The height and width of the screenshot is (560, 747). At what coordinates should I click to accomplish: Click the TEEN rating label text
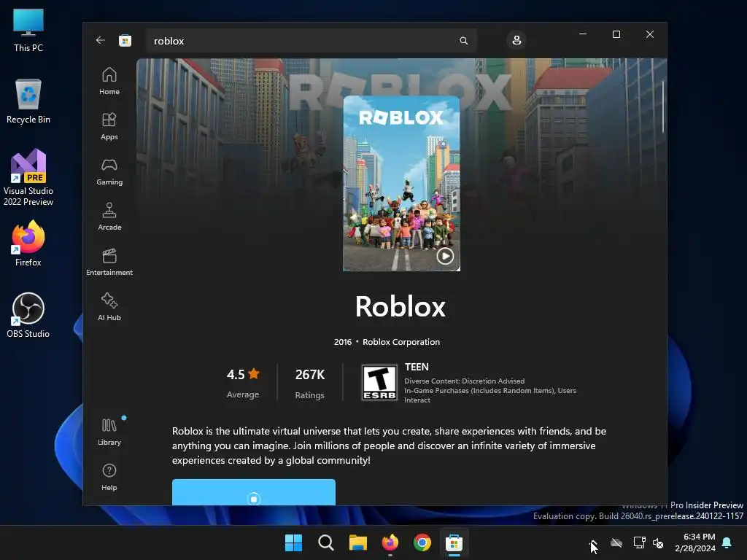tap(417, 367)
